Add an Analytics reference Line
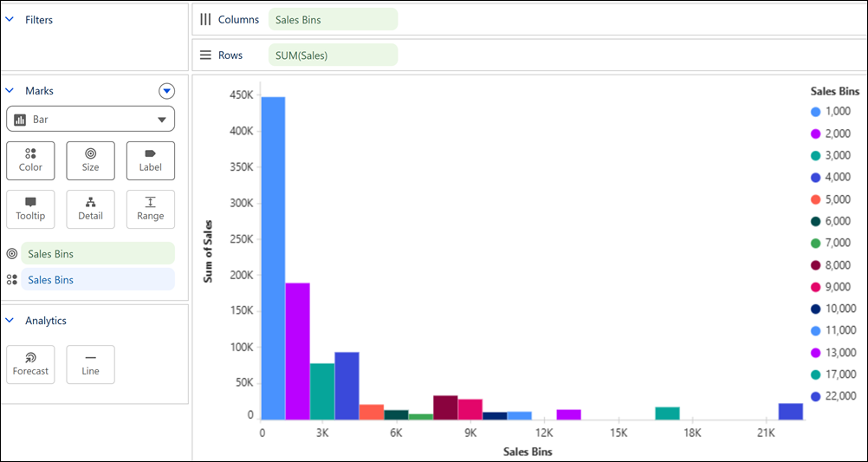This screenshot has height=462, width=868. 90,365
